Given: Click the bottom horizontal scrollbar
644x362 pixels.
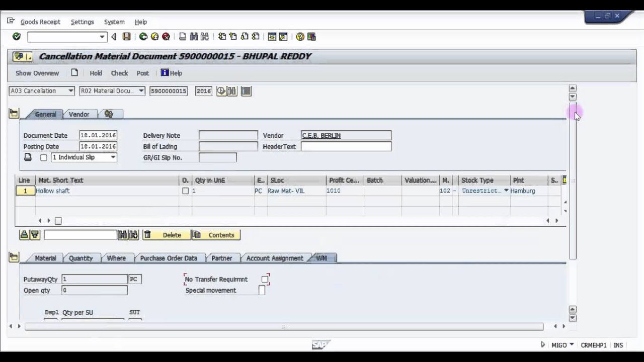Looking at the screenshot, I should pos(284,326).
